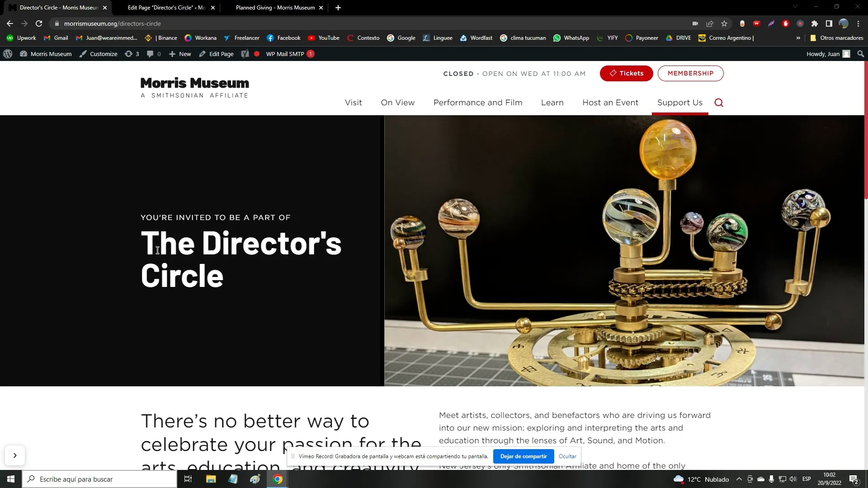Open comments counter in admin bar
868x488 pixels.
point(154,54)
